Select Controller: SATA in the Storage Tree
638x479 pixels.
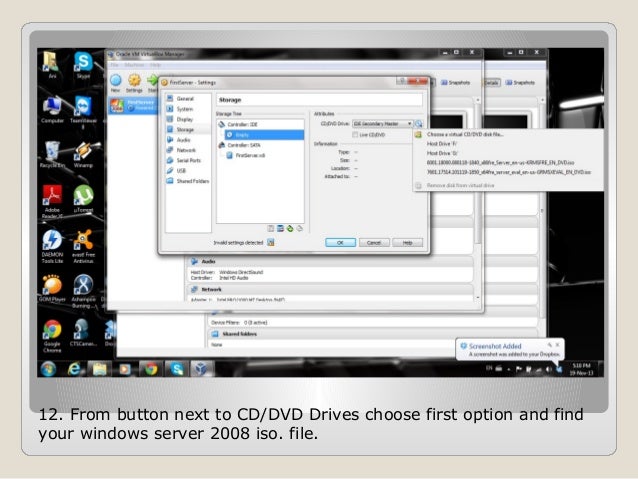tap(243, 145)
